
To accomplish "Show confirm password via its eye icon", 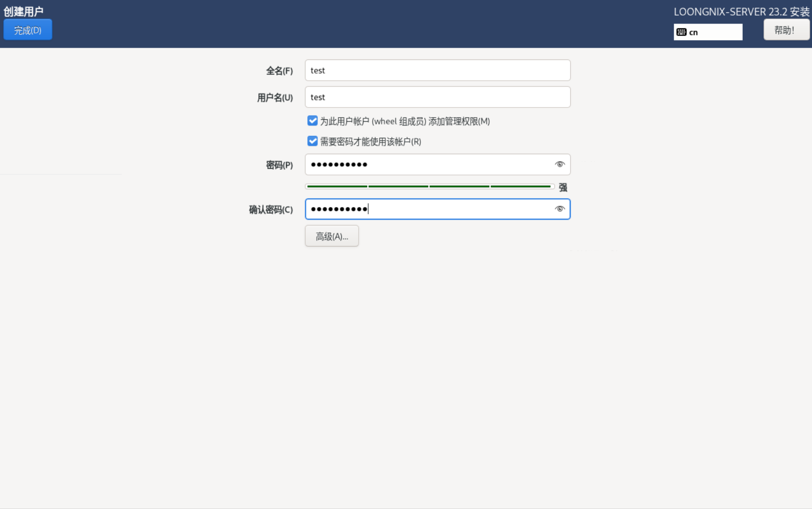I will [559, 209].
